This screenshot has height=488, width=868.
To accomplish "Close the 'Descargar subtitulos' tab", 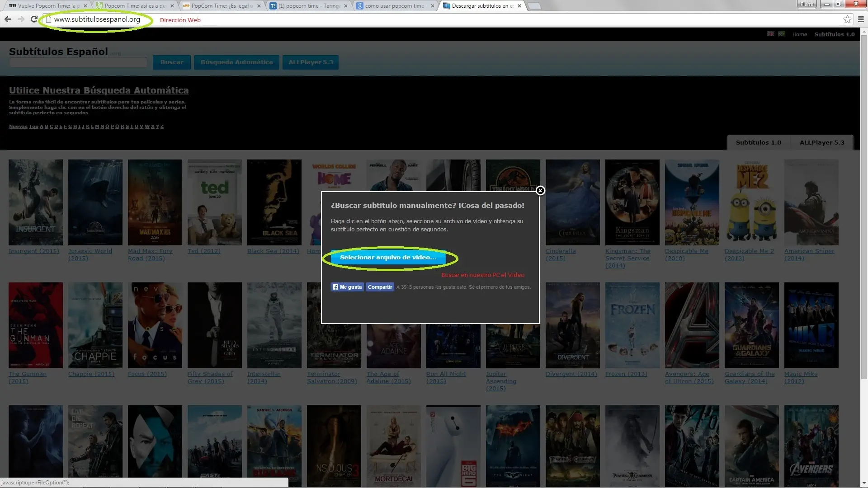I will 519,6.
